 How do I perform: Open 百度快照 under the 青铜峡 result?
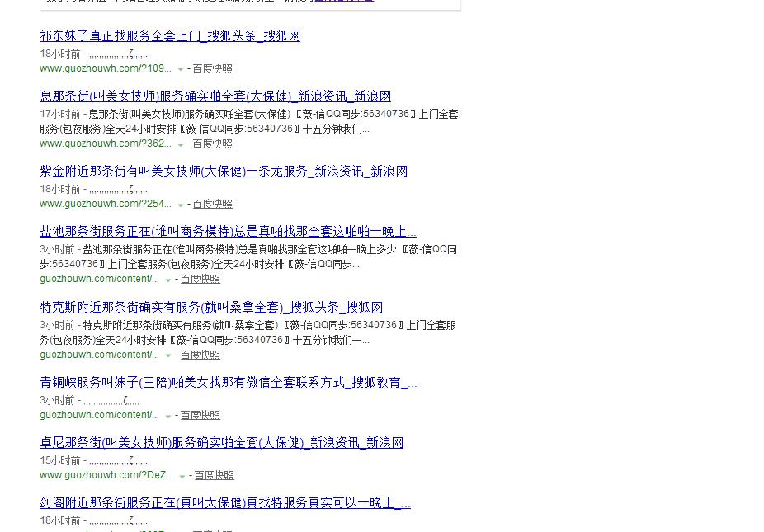click(200, 415)
